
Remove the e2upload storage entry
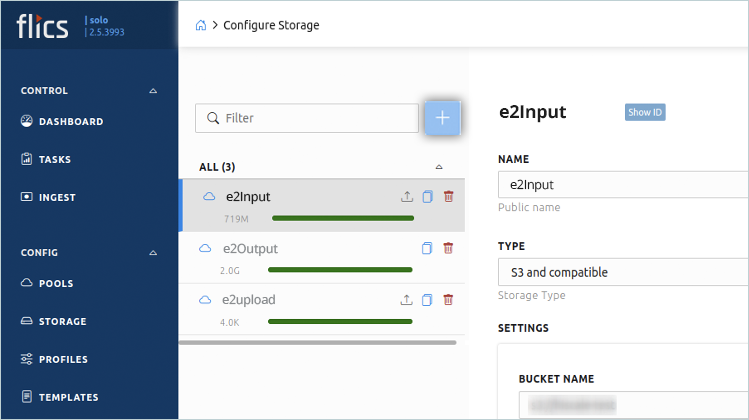(448, 299)
